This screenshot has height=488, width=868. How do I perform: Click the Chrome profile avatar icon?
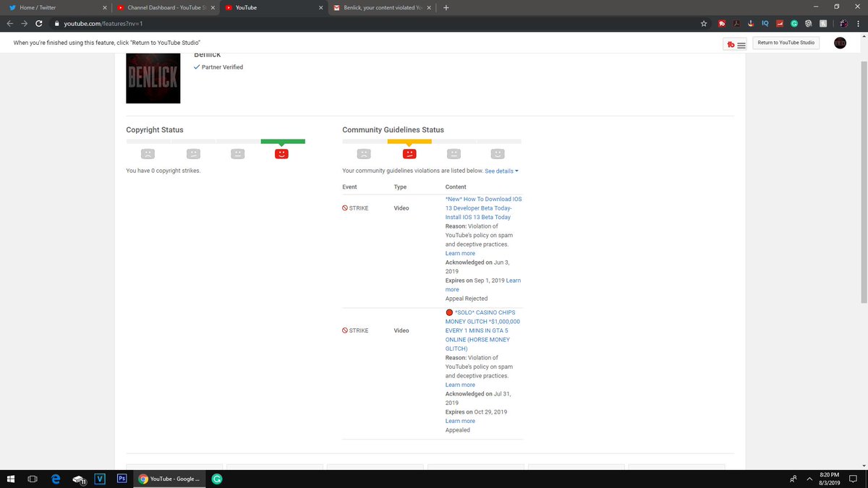tap(843, 24)
